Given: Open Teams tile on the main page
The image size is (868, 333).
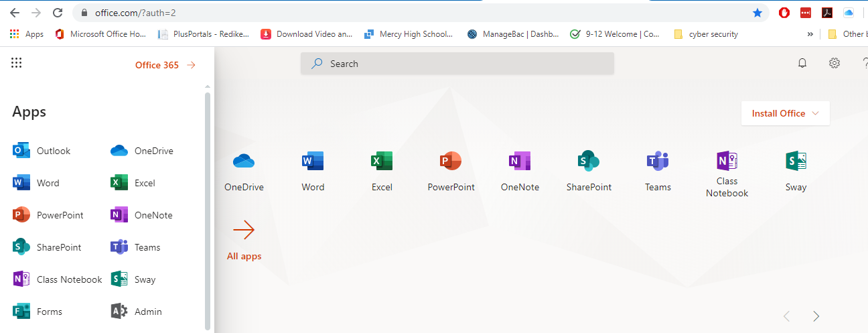Looking at the screenshot, I should coord(658,172).
